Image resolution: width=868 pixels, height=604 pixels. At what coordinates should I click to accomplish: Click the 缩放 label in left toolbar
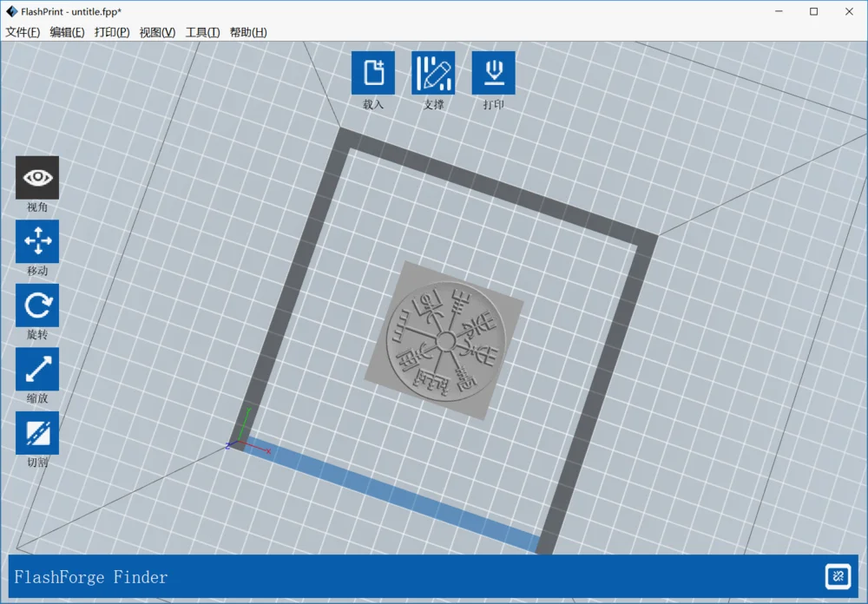coord(37,398)
